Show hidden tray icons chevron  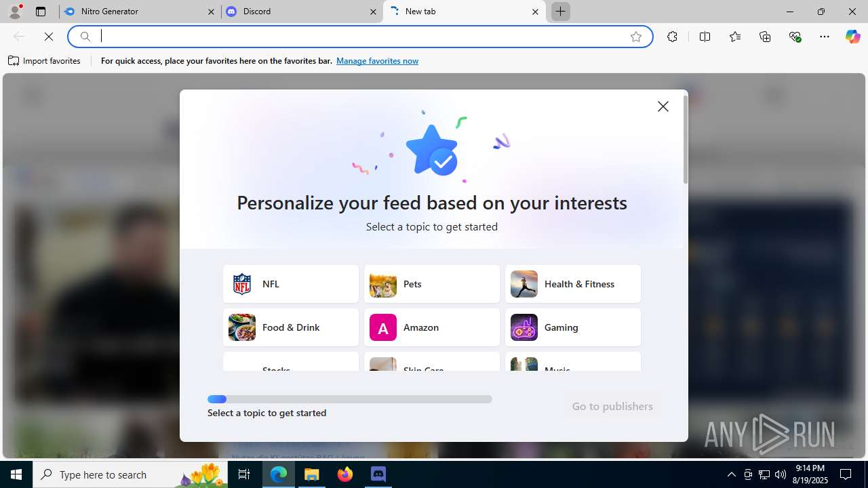pos(731,474)
